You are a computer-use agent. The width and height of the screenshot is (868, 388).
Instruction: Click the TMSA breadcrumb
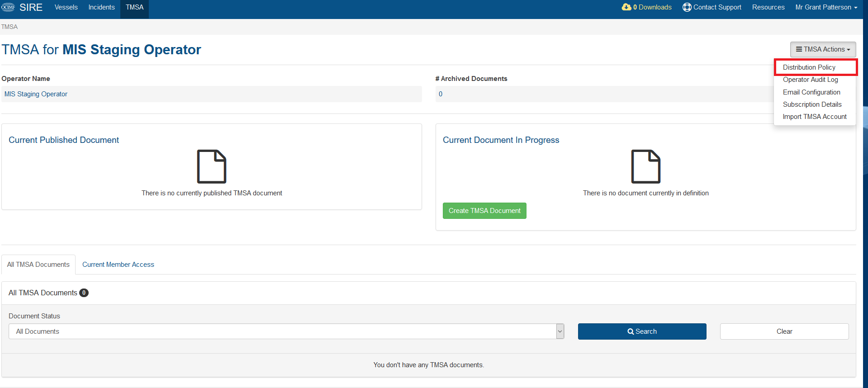(x=9, y=27)
